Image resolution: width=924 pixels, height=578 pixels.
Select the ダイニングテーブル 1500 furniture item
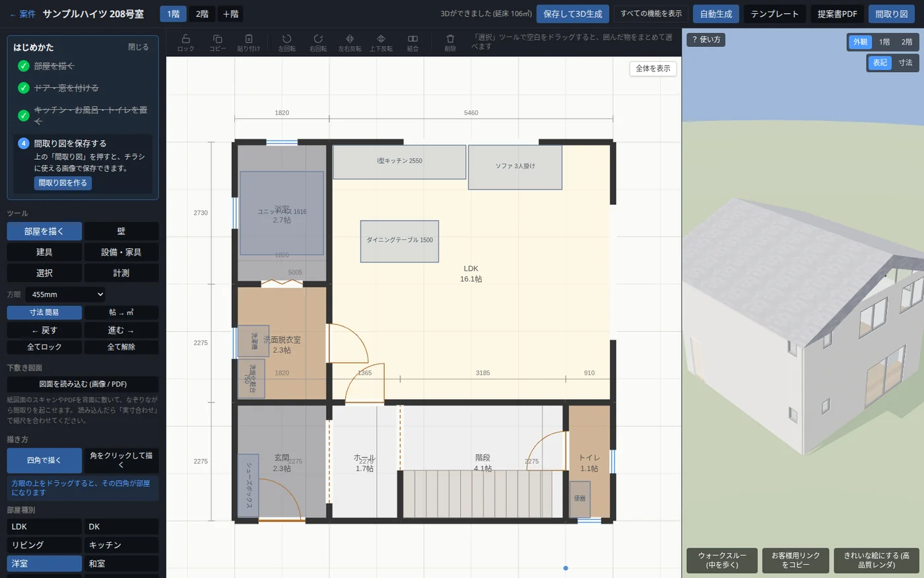(399, 241)
